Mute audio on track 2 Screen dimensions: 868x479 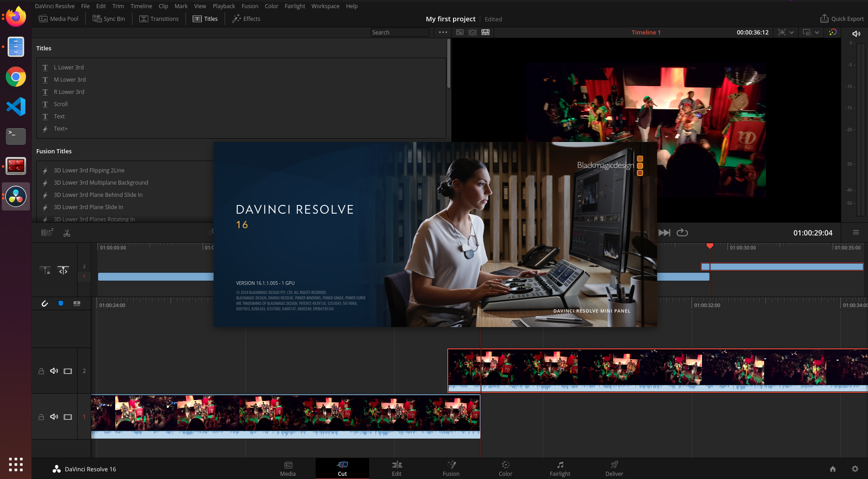[54, 371]
